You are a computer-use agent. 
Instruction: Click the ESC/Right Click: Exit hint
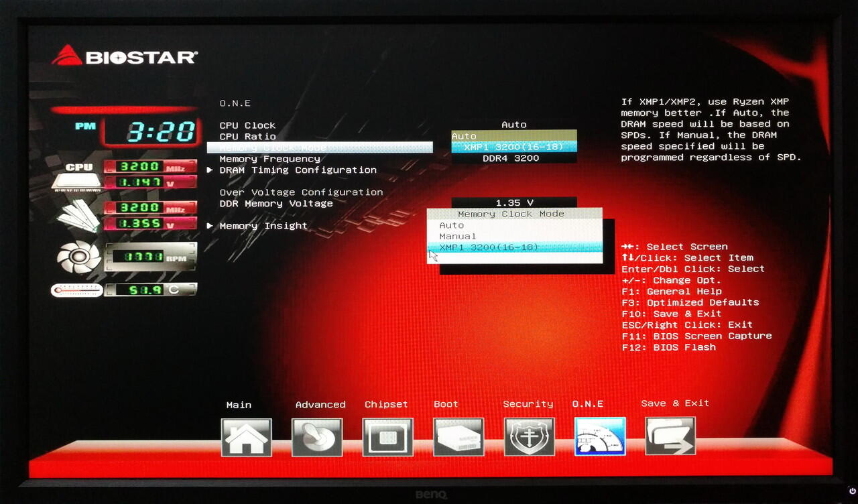(687, 324)
